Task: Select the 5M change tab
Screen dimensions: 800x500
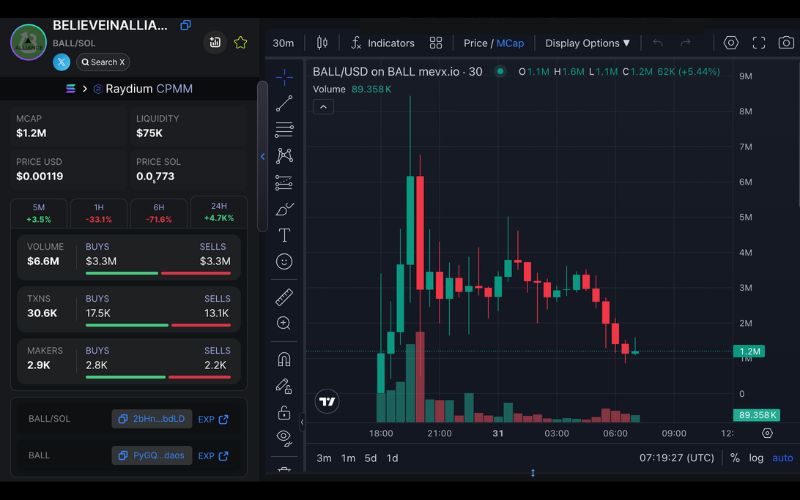Action: click(39, 213)
